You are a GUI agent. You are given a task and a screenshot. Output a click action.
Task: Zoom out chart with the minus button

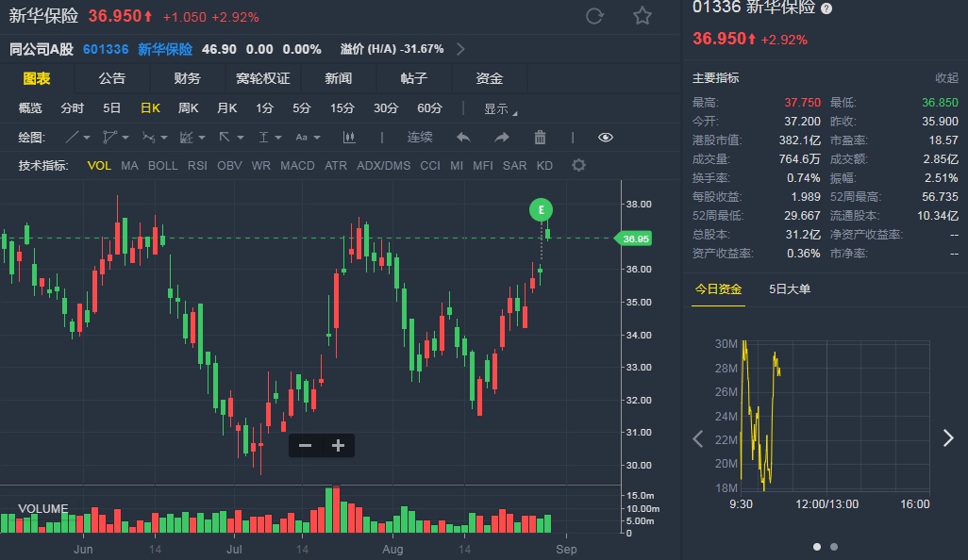305,446
